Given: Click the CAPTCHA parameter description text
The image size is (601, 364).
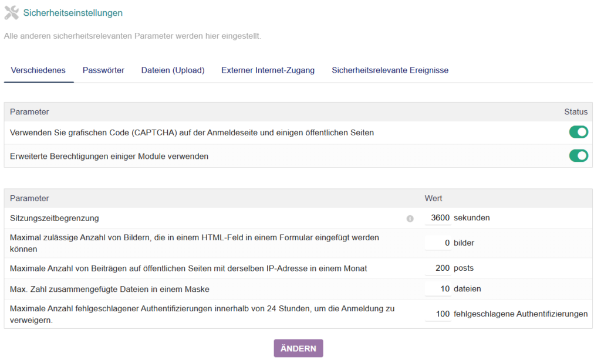Looking at the screenshot, I should pos(192,132).
